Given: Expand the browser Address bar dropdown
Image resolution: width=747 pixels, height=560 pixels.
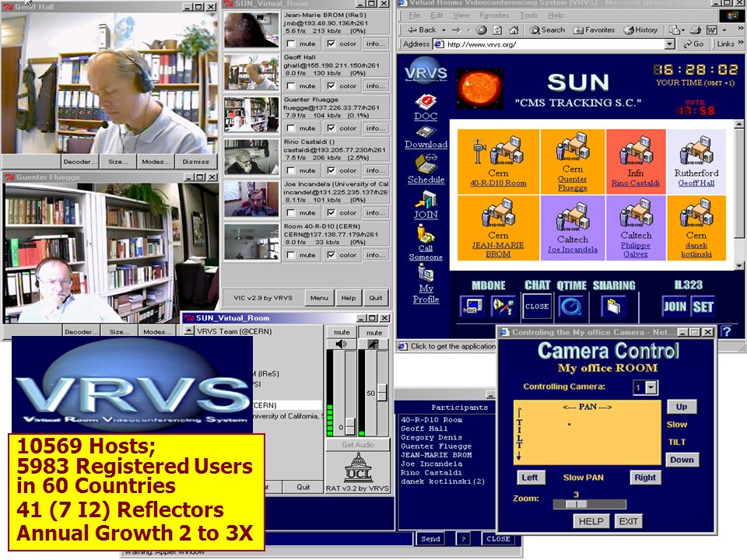Looking at the screenshot, I should [x=670, y=44].
